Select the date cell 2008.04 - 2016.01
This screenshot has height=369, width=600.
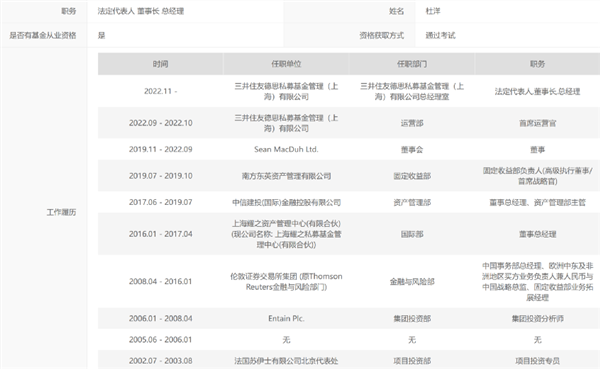pos(160,281)
